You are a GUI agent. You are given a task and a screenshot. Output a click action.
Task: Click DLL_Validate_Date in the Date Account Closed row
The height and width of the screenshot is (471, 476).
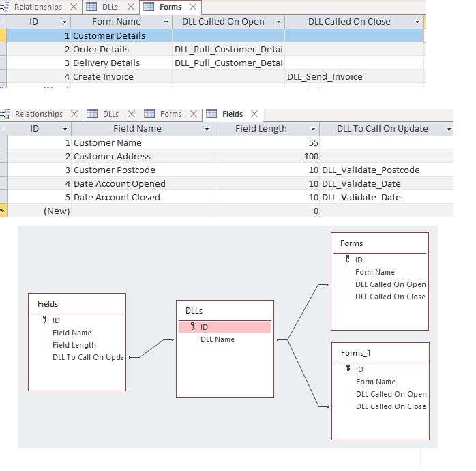tap(387, 197)
